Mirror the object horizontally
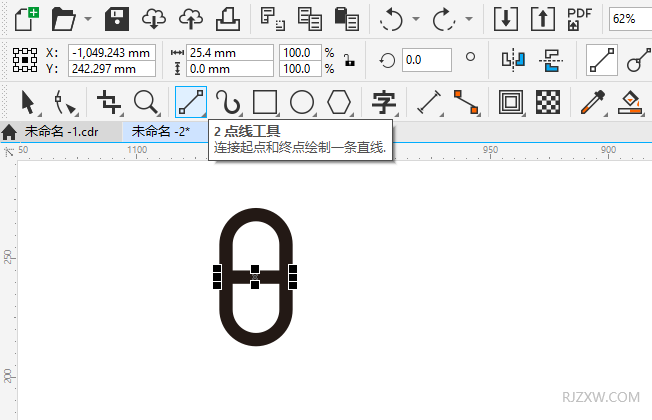The width and height of the screenshot is (652, 420). point(514,60)
